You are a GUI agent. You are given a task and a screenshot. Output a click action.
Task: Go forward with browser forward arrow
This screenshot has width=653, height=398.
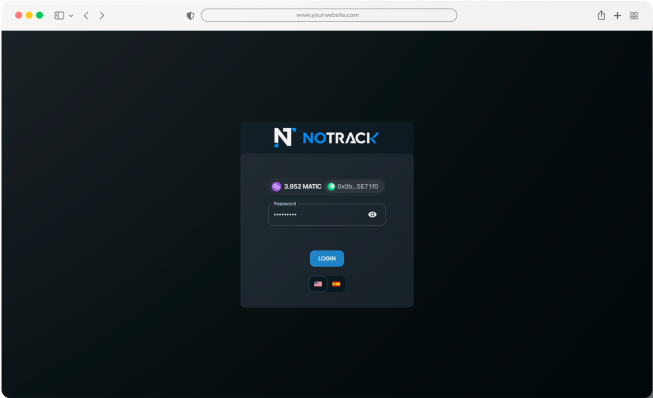[102, 15]
